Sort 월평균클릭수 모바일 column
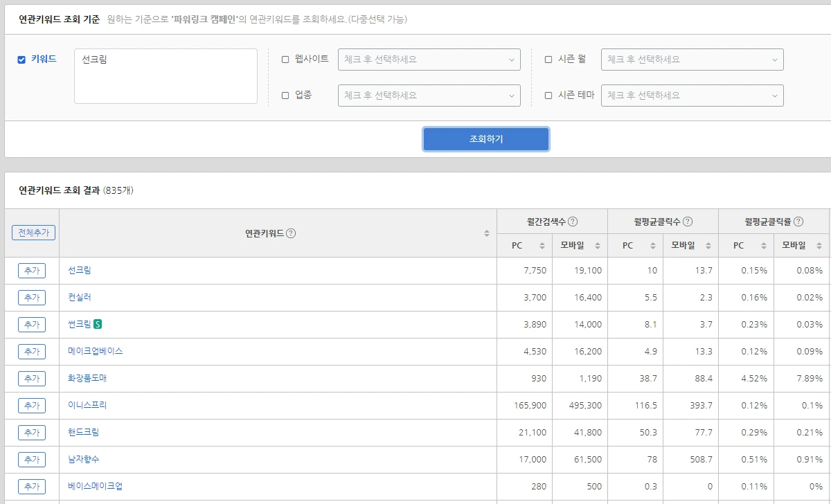 point(708,246)
